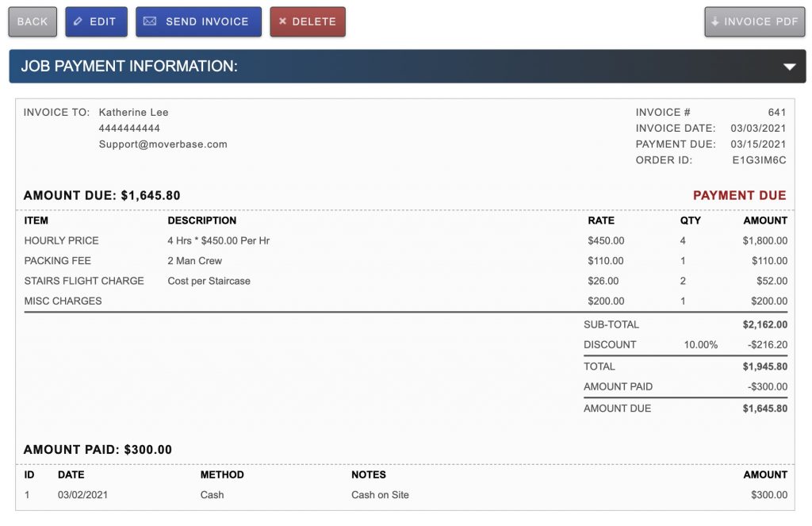Image resolution: width=812 pixels, height=526 pixels.
Task: Click the HOURLY PRICE line item
Action: (x=61, y=240)
